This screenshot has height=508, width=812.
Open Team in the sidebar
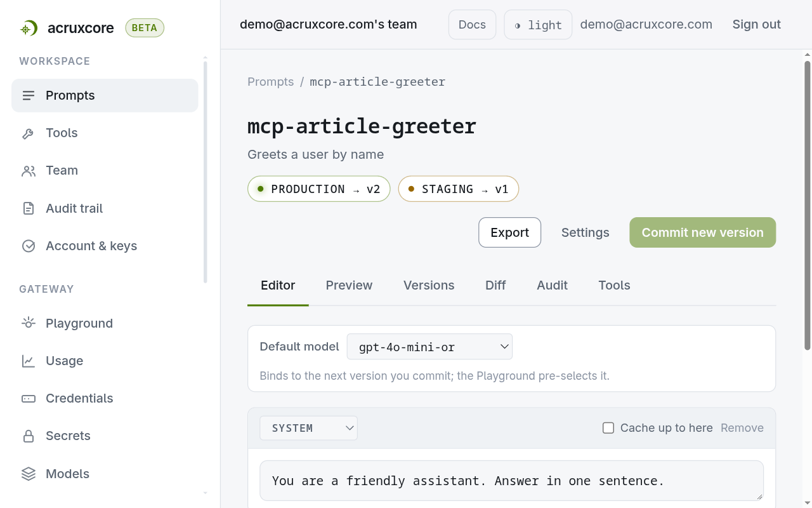pyautogui.click(x=105, y=171)
